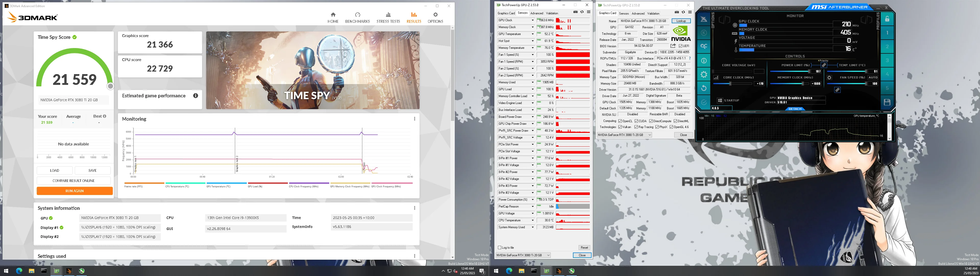Click the refresh icon in GPU-Z Graphics Card window
The image size is (980, 276).
pos(683,12)
